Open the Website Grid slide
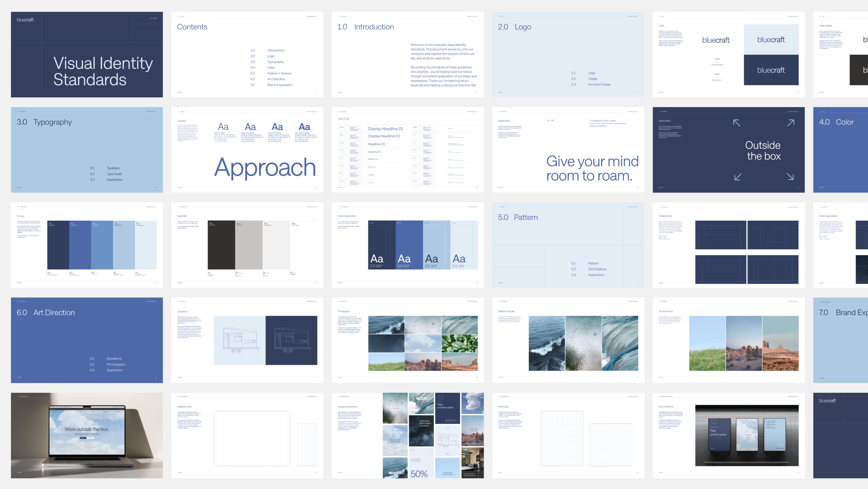This screenshot has width=868, height=489. point(247,435)
